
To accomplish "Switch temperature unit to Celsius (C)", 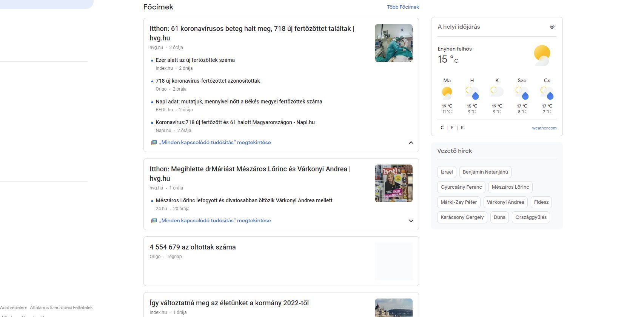I will pyautogui.click(x=442, y=128).
